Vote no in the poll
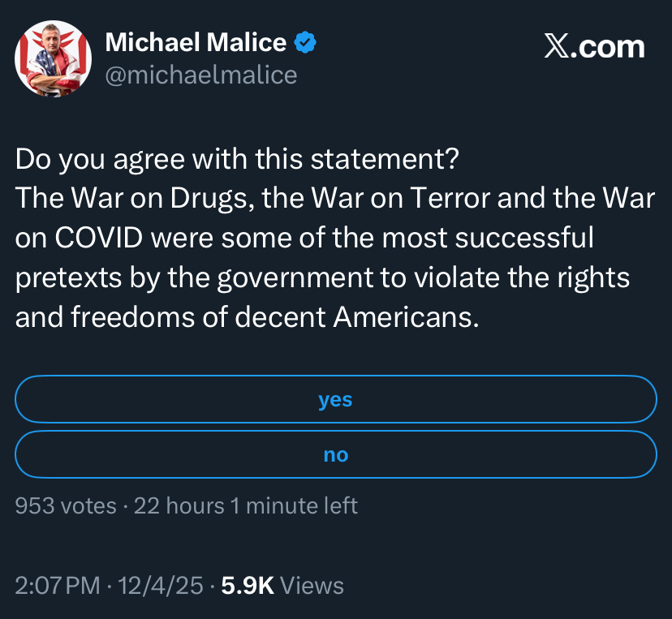Screen dimensions: 672x619 pyautogui.click(x=335, y=454)
